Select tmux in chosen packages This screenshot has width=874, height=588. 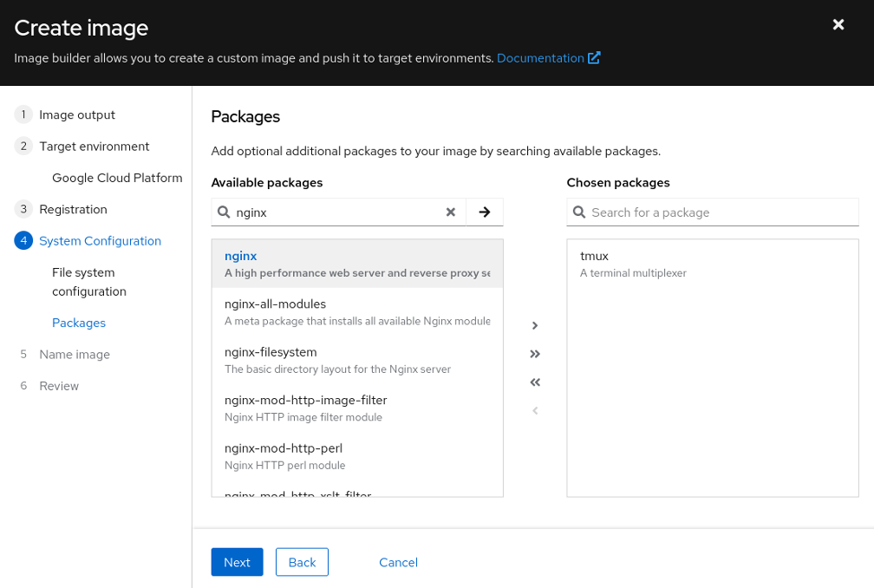coord(712,264)
